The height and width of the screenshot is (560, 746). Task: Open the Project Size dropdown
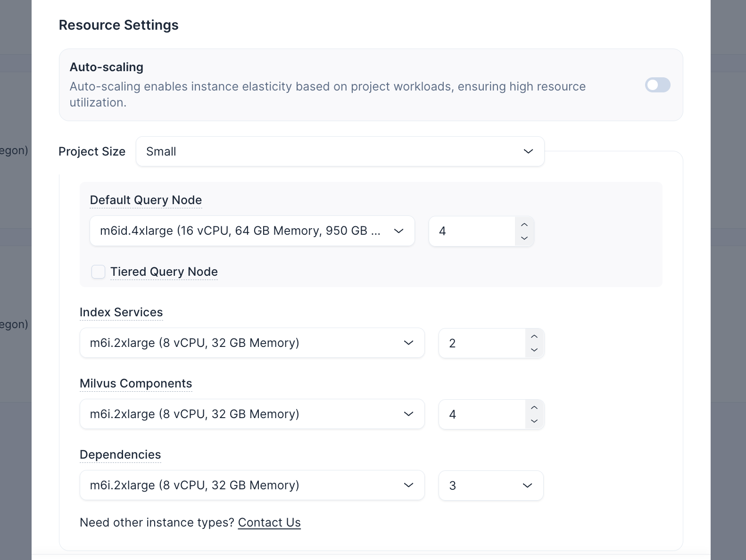click(x=340, y=151)
